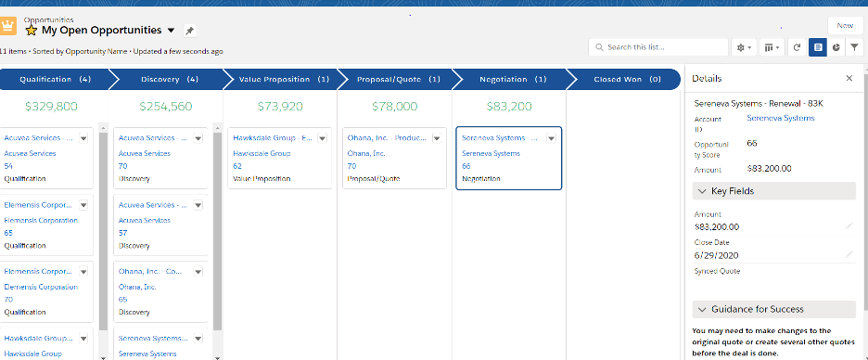The width and height of the screenshot is (868, 360).
Task: Select the Closed Won stage header
Action: point(627,79)
